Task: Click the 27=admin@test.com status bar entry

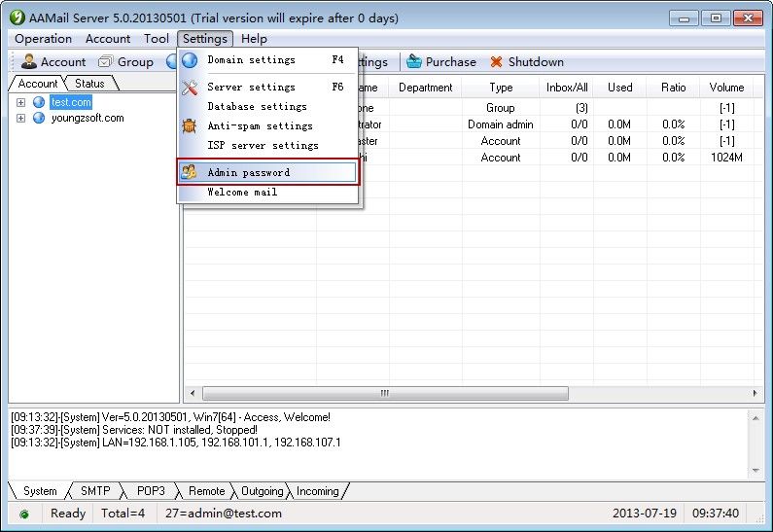Action: point(224,514)
